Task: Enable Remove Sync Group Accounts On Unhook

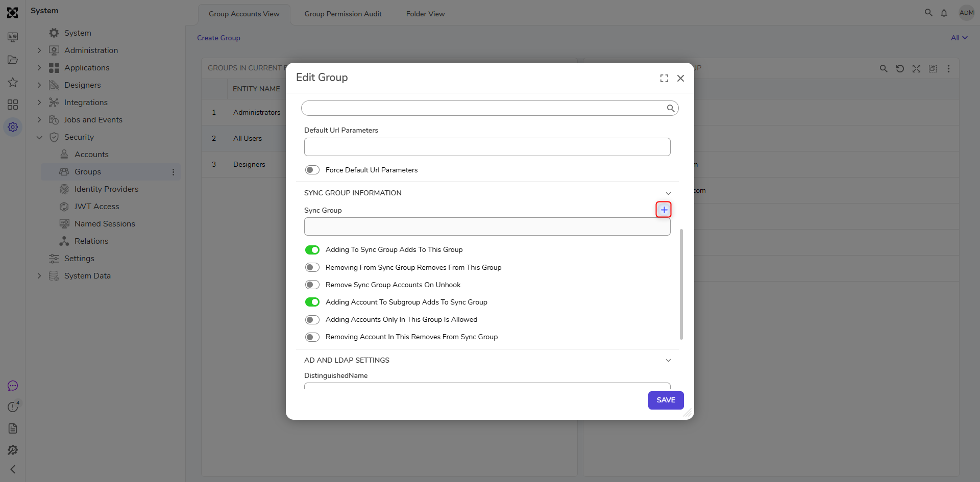Action: 312,285
